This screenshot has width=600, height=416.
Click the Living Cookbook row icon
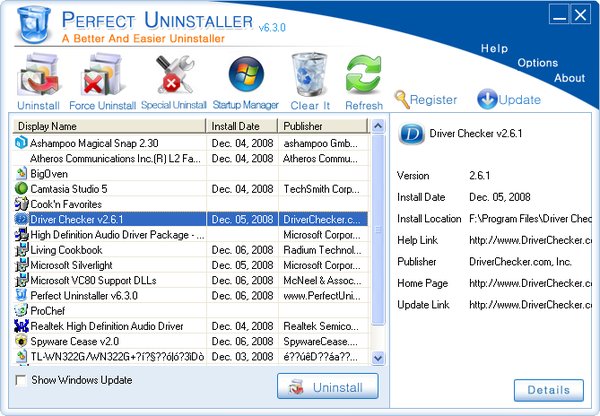tap(21, 250)
